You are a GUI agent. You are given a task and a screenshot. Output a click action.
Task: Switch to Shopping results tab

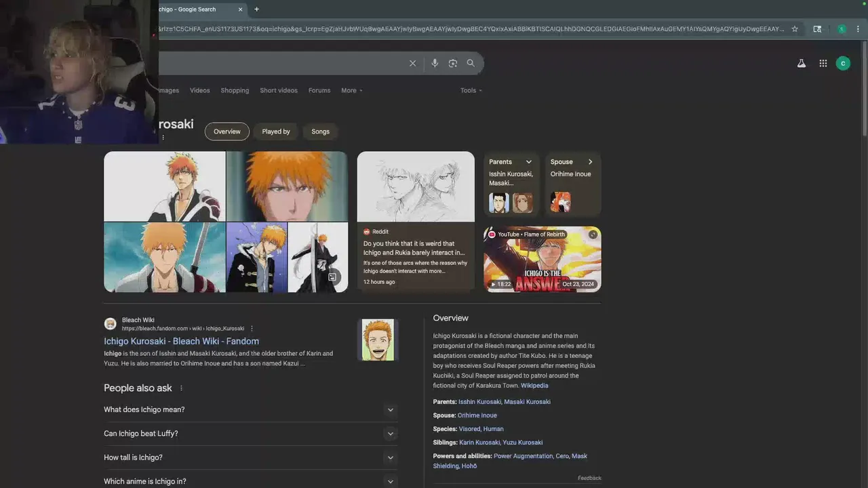235,90
